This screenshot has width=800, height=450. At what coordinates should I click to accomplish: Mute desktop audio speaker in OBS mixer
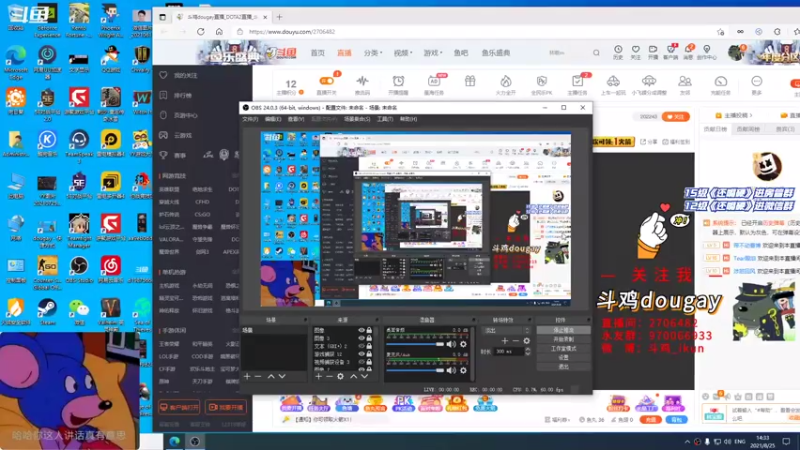click(x=451, y=344)
